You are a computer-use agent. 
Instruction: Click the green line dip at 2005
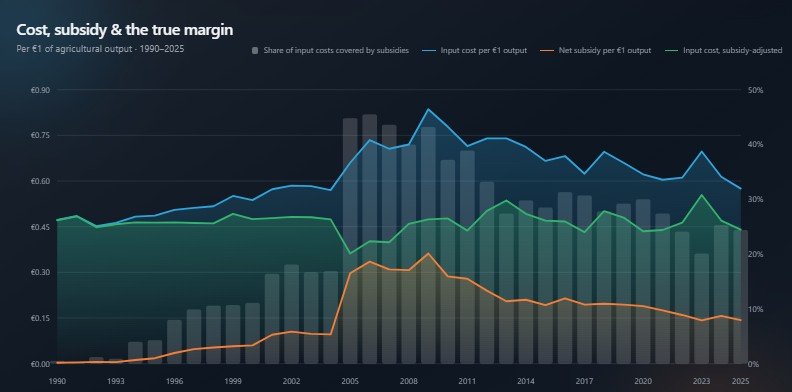coord(350,254)
